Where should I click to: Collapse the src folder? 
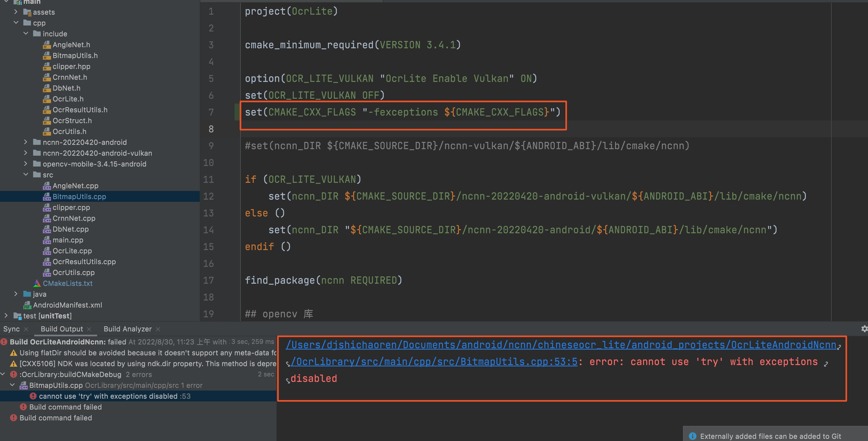(26, 175)
